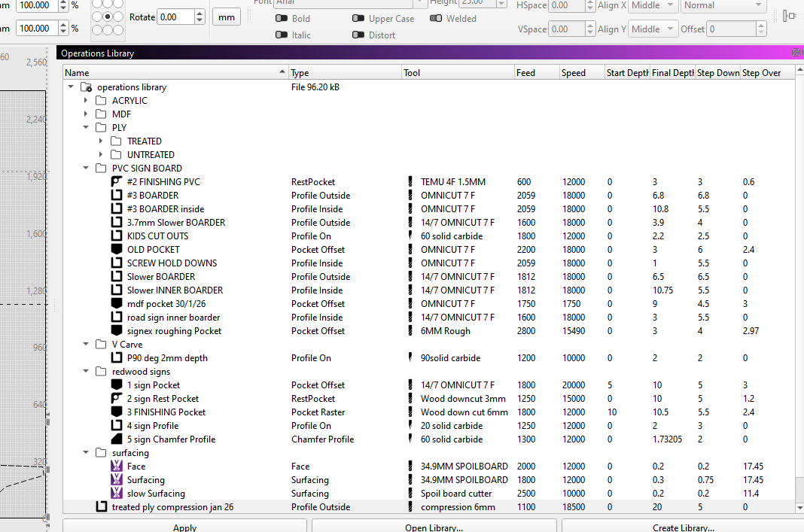
Task: Click the slow Surfacing operation icon
Action: 116,494
